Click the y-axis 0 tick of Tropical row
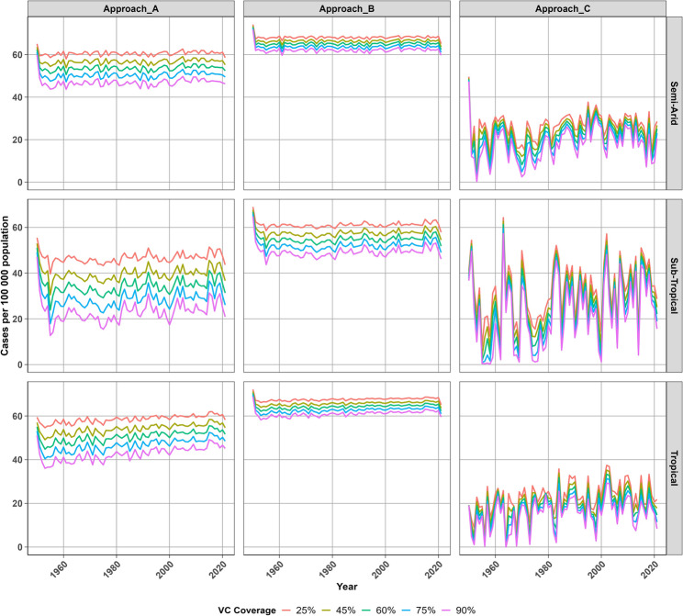Image resolution: width=683 pixels, height=616 pixels. tap(20, 547)
